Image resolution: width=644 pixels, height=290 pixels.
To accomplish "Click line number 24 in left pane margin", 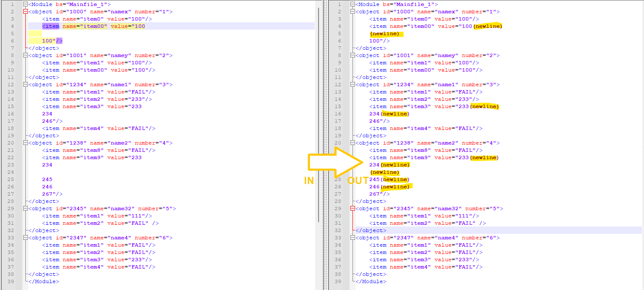I will pyautogui.click(x=11, y=172).
